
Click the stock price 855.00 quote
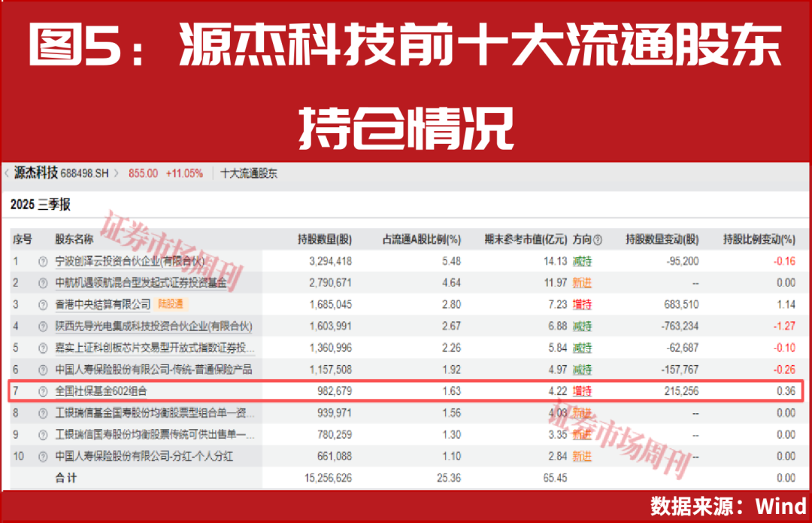(144, 172)
